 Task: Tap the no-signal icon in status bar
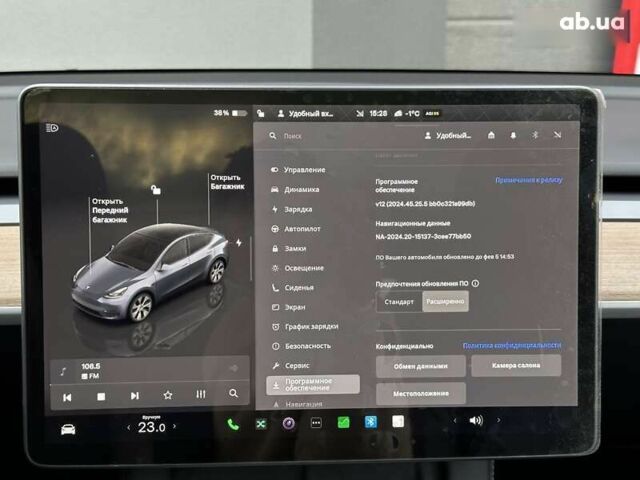point(360,114)
